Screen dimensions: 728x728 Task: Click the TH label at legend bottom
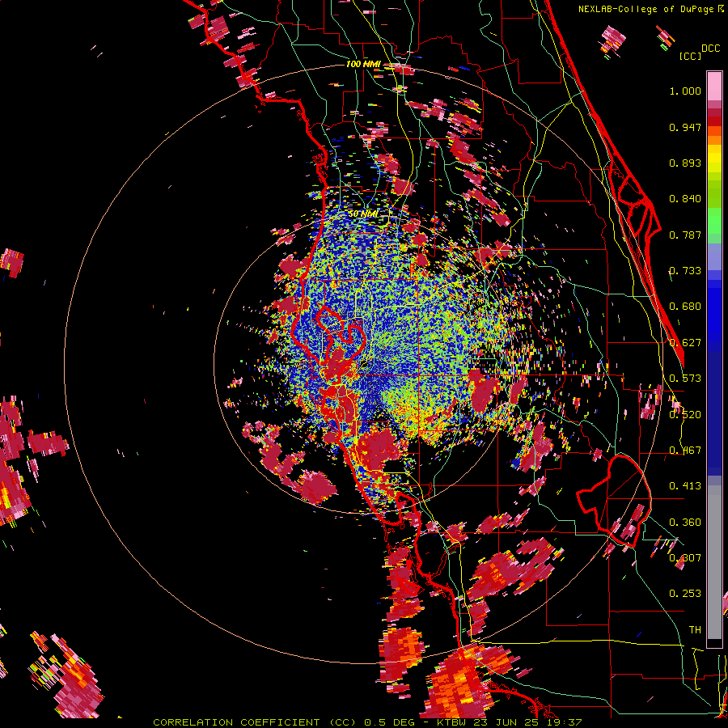pos(695,630)
